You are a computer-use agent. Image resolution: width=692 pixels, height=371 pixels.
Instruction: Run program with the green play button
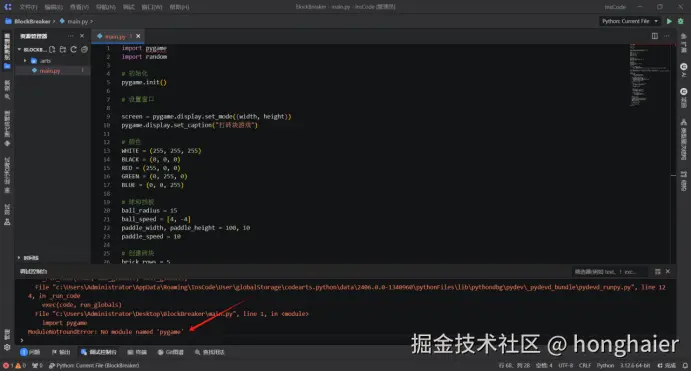click(669, 21)
